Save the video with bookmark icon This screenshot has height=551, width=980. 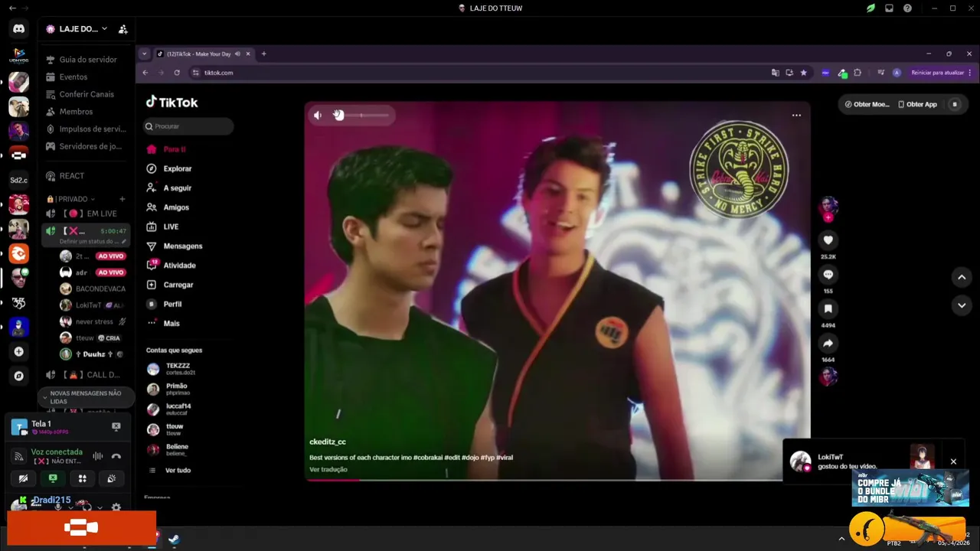click(828, 308)
